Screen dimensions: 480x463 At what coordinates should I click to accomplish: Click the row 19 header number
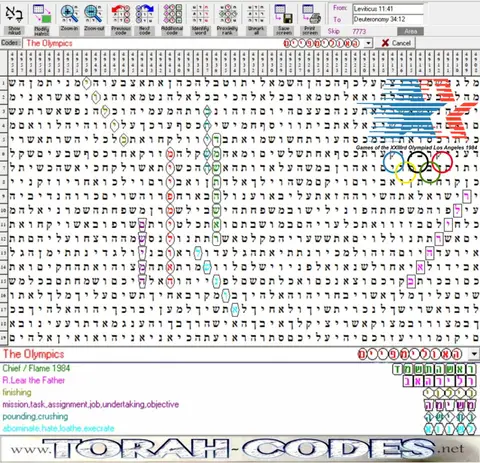click(x=3, y=338)
